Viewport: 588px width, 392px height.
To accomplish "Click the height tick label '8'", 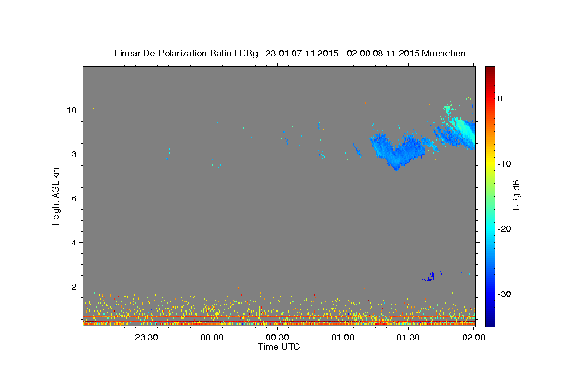I will pyautogui.click(x=74, y=154).
